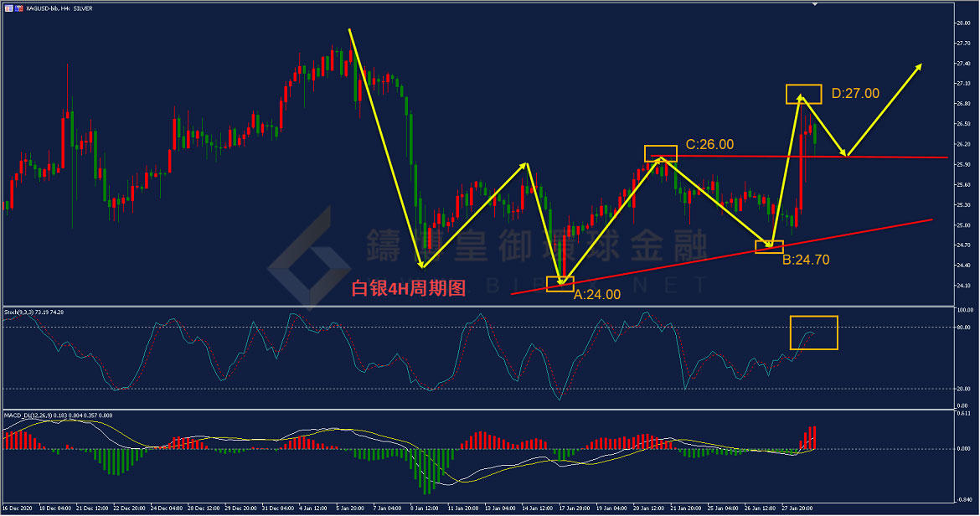This screenshot has width=980, height=516.
Task: Select the red horizontal line at 26.00
Action: (799, 156)
